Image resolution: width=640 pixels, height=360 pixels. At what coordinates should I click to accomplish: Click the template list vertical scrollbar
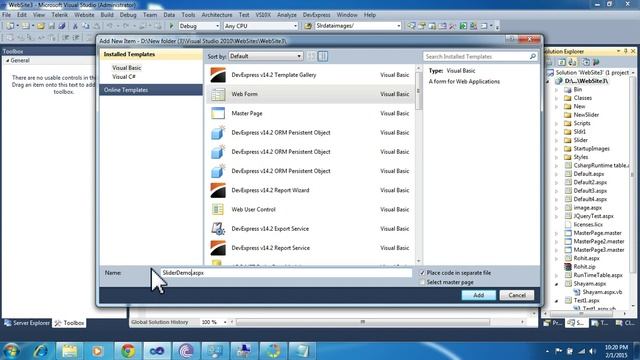click(x=419, y=164)
